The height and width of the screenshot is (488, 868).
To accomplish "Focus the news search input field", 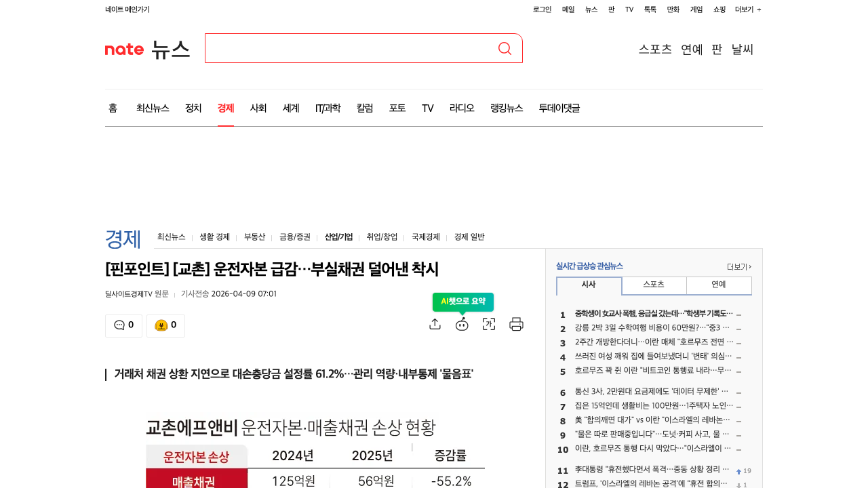I will point(351,48).
